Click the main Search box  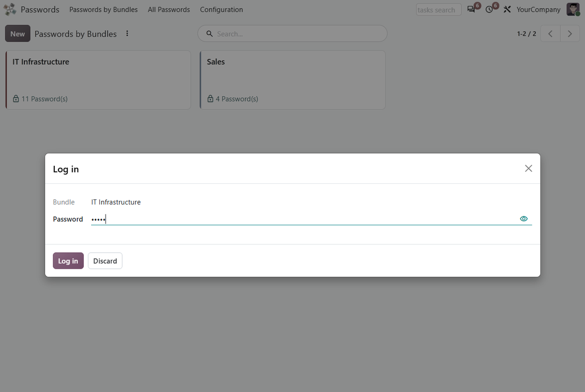[292, 34]
